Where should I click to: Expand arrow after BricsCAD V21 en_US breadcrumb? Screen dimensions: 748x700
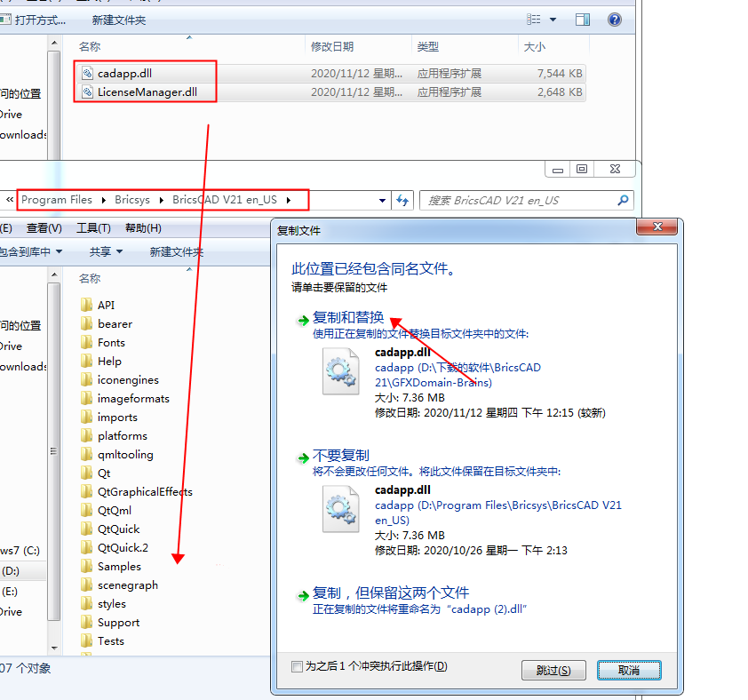[289, 200]
